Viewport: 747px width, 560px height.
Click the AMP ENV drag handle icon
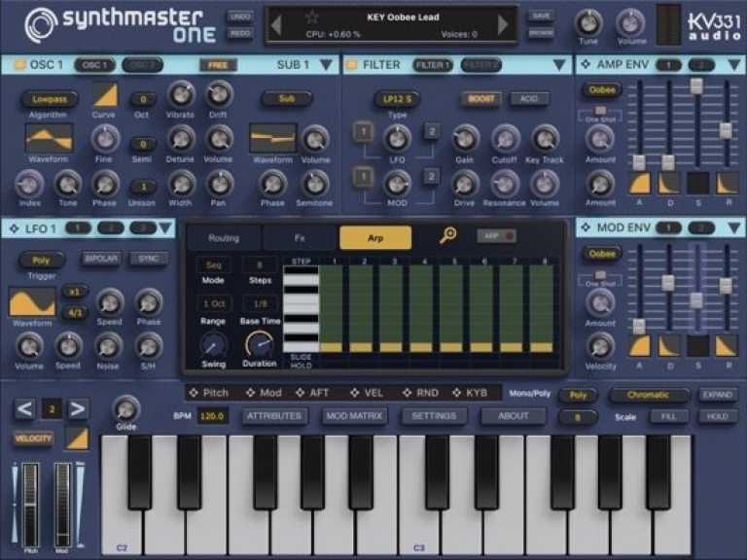[x=586, y=64]
